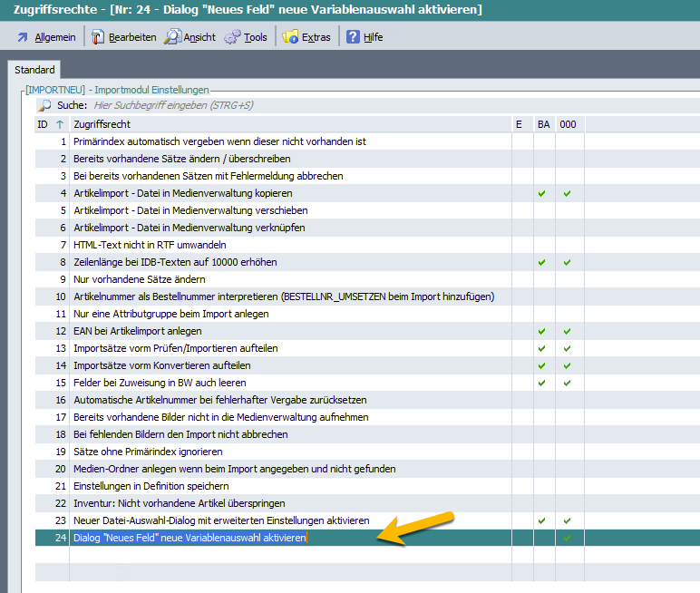The height and width of the screenshot is (593, 700).
Task: Switch to the Standard tab
Action: pyautogui.click(x=34, y=70)
